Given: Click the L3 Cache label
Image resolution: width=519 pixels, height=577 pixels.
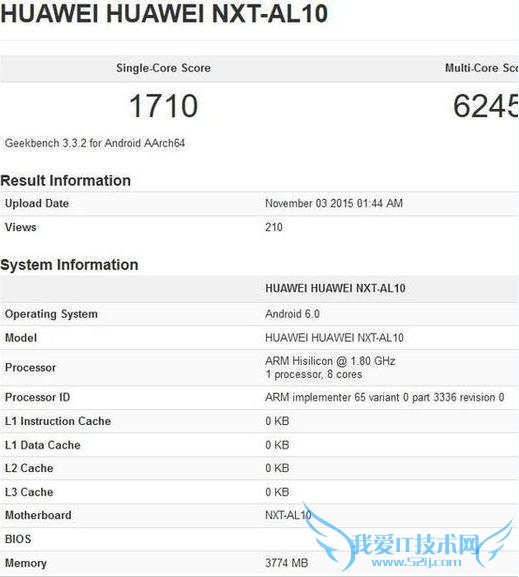Looking at the screenshot, I should coord(29,492).
